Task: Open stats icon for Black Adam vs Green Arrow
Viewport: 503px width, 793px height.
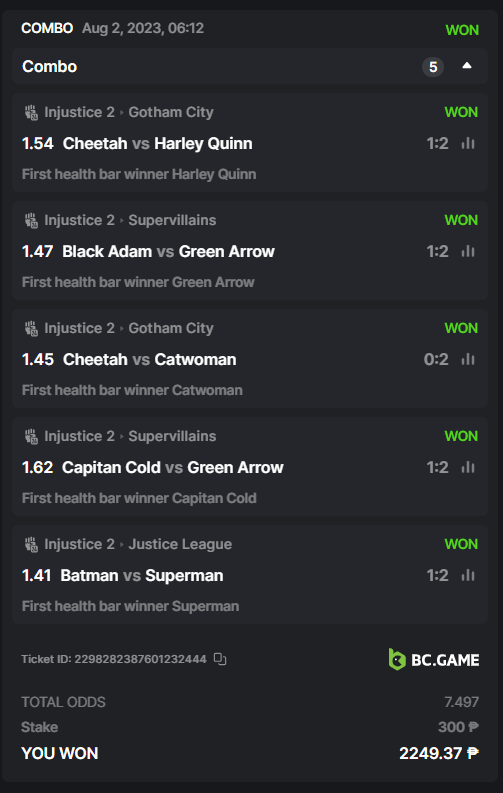Action: coord(468,251)
